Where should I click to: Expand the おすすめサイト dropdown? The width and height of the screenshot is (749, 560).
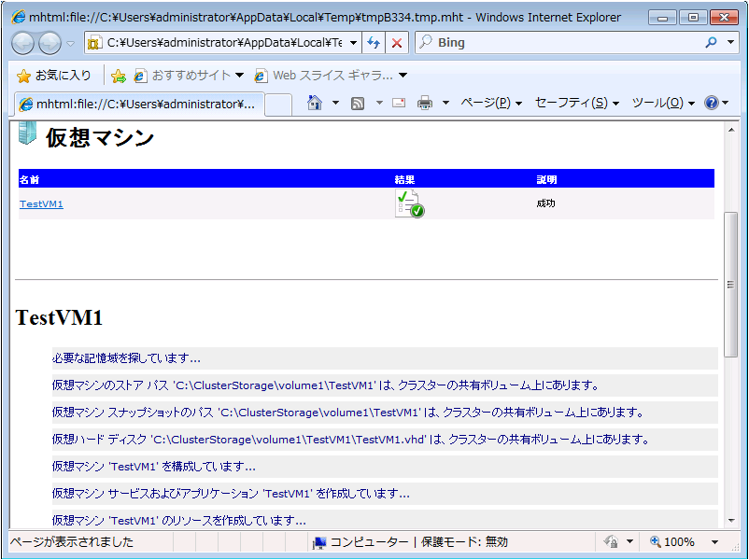click(239, 75)
